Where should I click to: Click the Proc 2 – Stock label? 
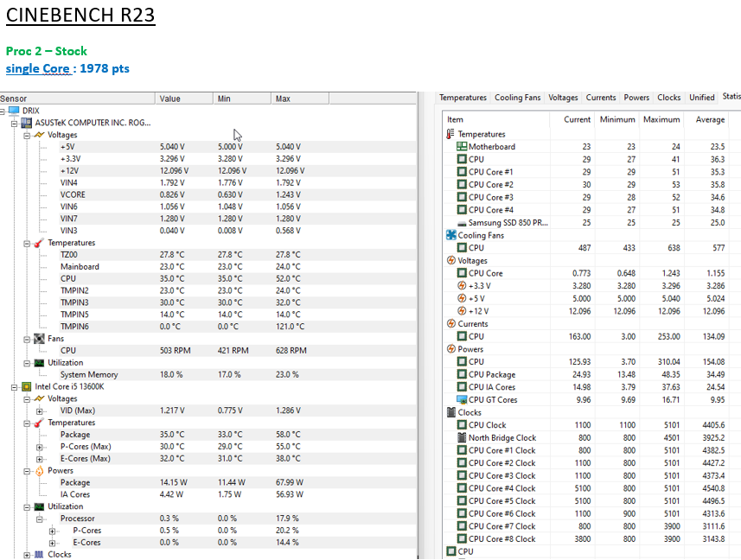[47, 51]
